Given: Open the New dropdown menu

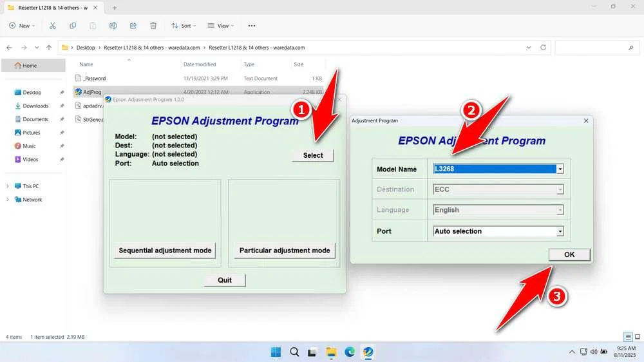Looking at the screenshot, I should coord(22,26).
